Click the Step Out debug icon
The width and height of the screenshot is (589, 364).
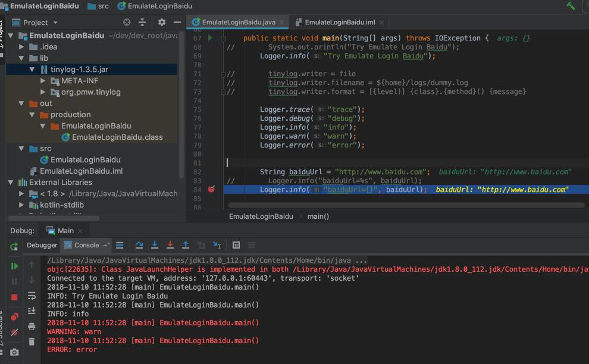186,245
